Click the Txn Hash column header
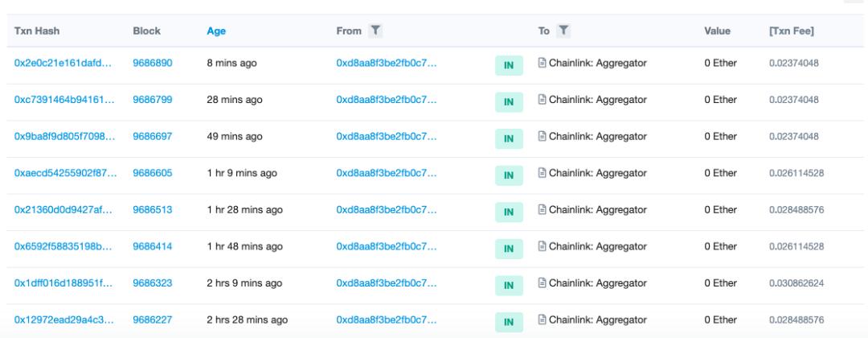 (x=36, y=31)
